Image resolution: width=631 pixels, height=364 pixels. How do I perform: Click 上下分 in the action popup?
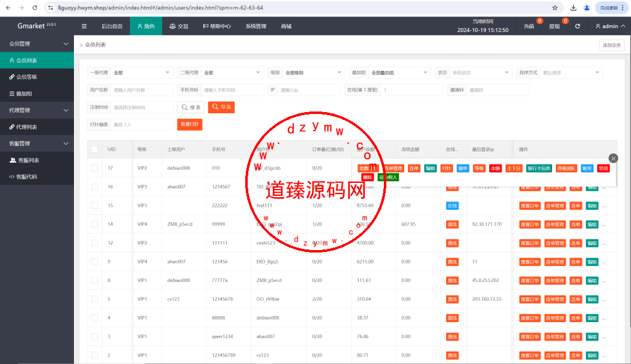(514, 169)
